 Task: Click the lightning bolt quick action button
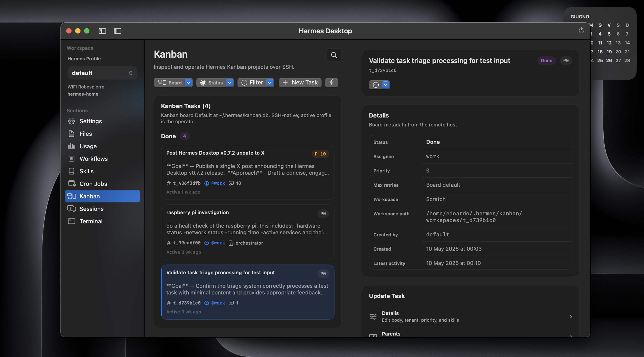[x=331, y=82]
